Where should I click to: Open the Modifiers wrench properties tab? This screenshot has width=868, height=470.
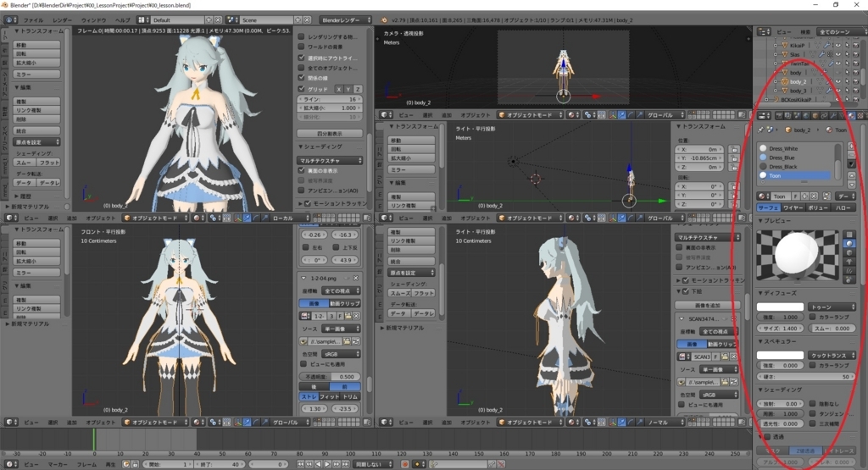pos(833,115)
